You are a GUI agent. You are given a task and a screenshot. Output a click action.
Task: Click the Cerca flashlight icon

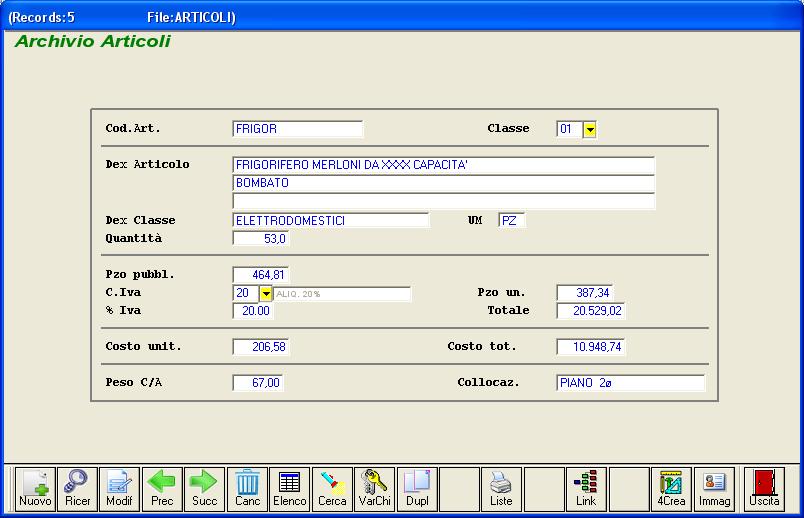click(x=332, y=489)
